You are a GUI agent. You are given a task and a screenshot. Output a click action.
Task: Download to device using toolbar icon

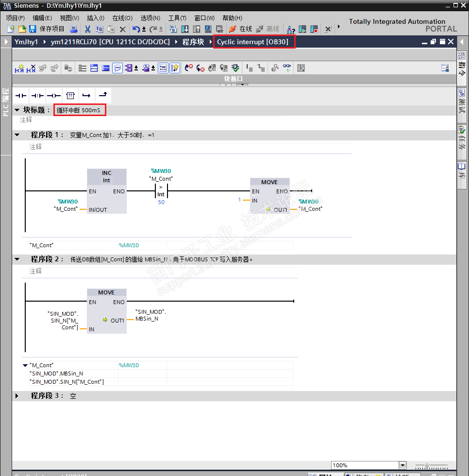pyautogui.click(x=185, y=29)
